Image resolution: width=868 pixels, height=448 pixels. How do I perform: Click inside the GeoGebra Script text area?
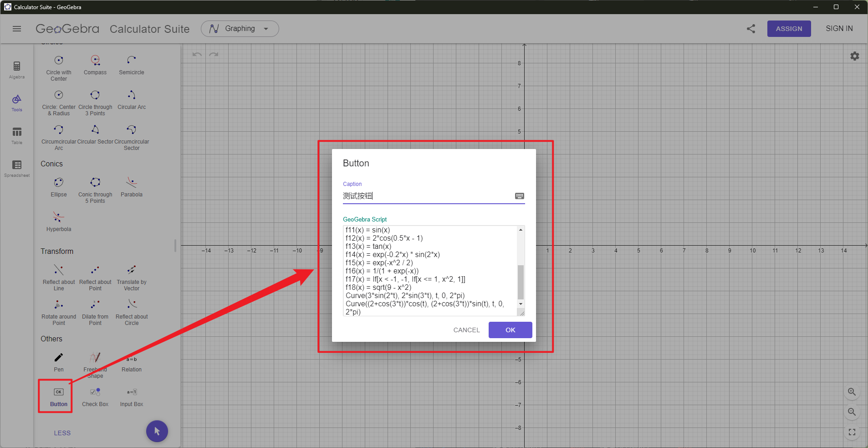[430, 271]
